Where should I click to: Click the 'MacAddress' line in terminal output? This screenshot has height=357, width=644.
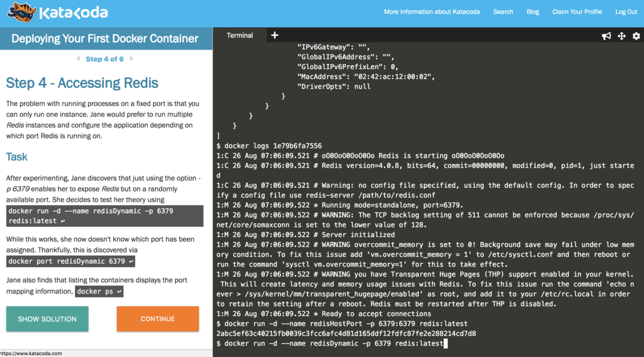[366, 77]
